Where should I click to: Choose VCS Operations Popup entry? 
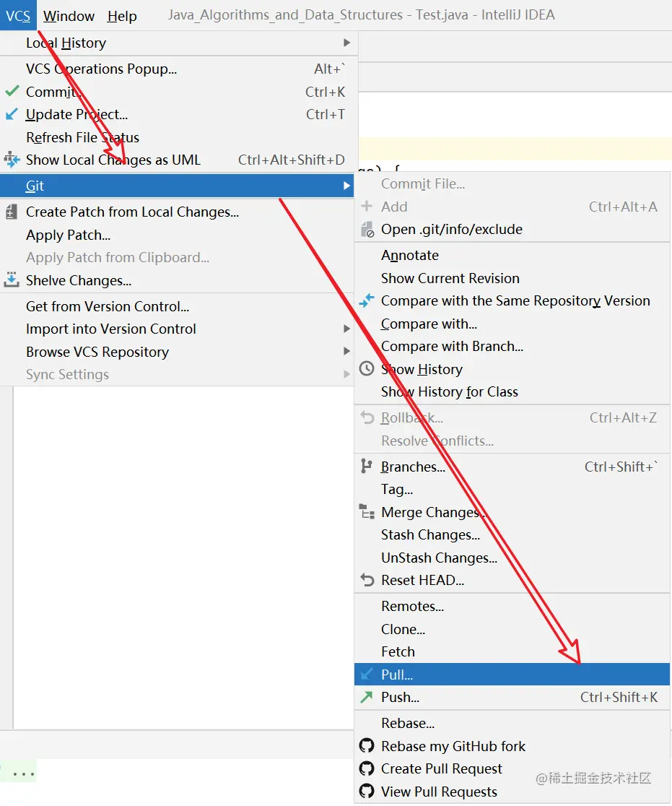point(178,69)
